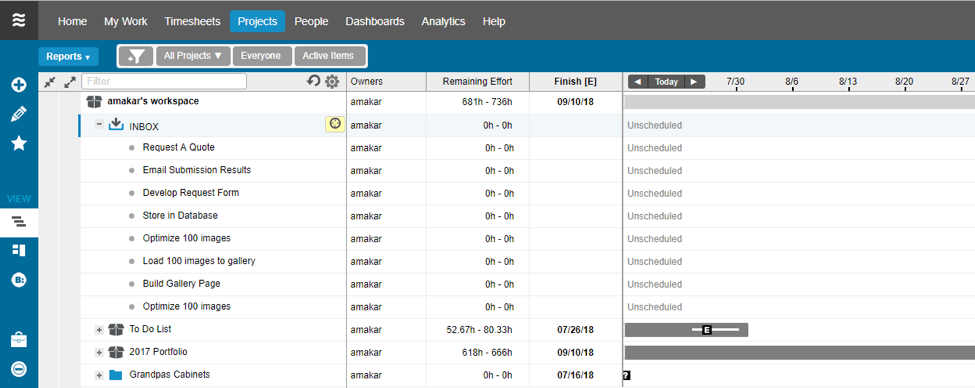Go to Timesheets tab
The height and width of the screenshot is (388, 975).
pos(192,21)
